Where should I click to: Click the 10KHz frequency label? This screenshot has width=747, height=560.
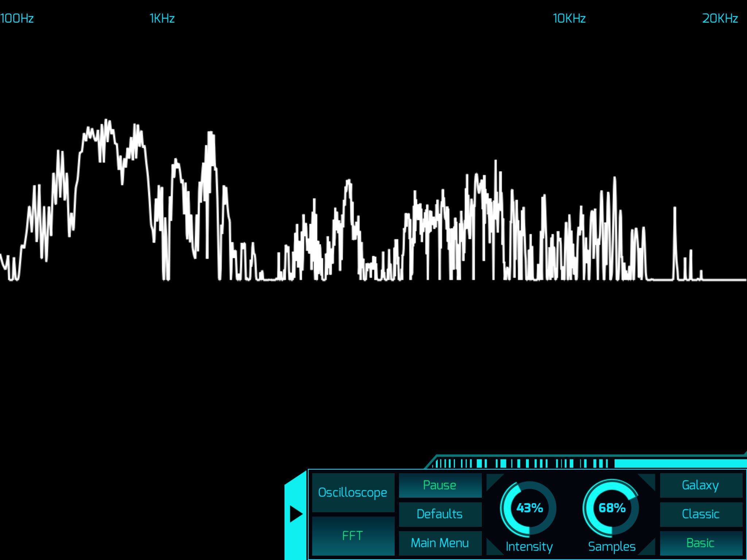(569, 18)
